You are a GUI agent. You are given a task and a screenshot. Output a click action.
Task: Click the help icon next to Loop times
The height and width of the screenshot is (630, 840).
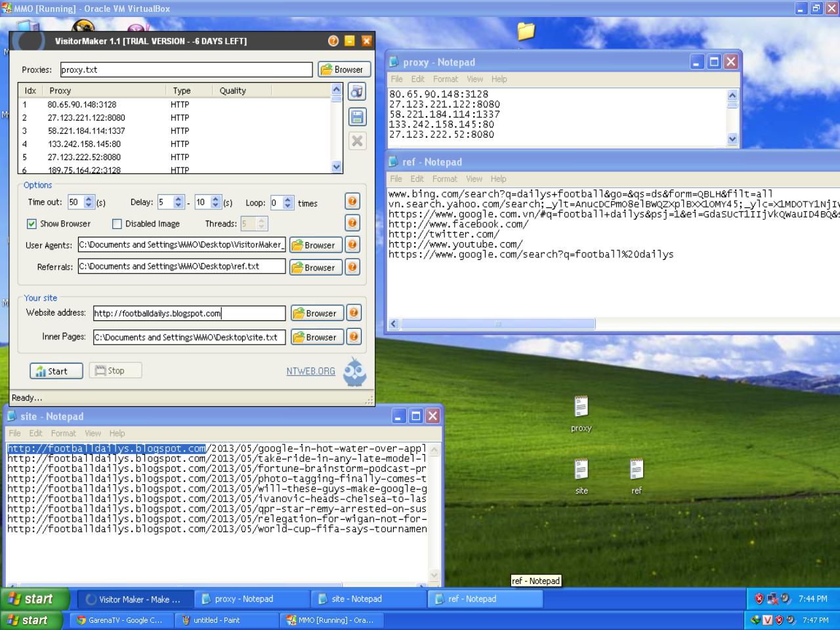[352, 202]
